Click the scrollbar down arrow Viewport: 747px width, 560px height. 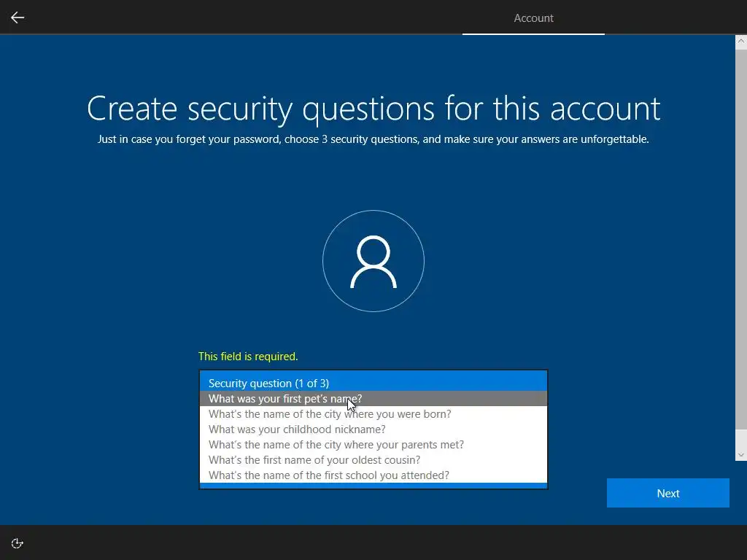tap(741, 455)
